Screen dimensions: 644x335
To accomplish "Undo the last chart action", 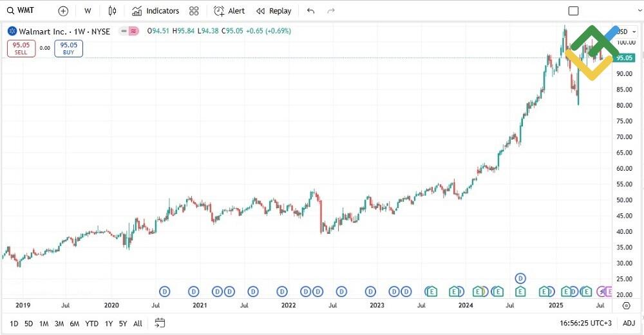I will tap(311, 11).
